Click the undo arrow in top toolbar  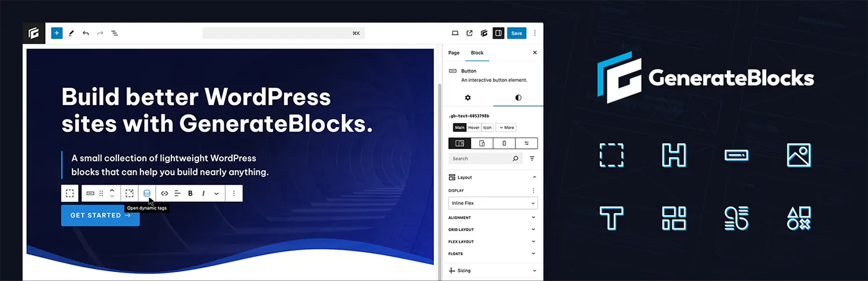86,33
